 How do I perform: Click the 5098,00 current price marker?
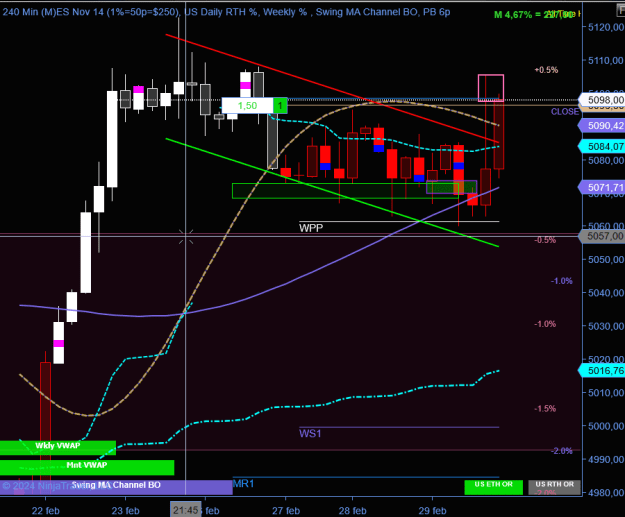pyautogui.click(x=603, y=100)
